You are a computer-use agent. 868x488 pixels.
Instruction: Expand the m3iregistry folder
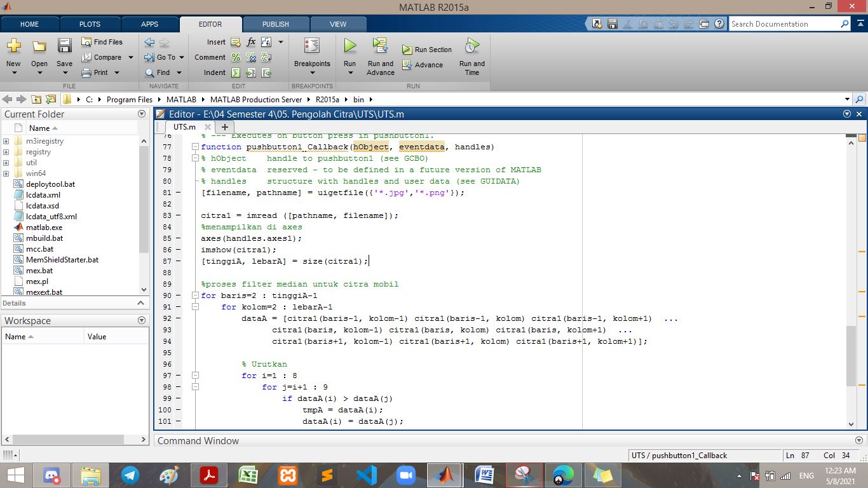pos(6,141)
